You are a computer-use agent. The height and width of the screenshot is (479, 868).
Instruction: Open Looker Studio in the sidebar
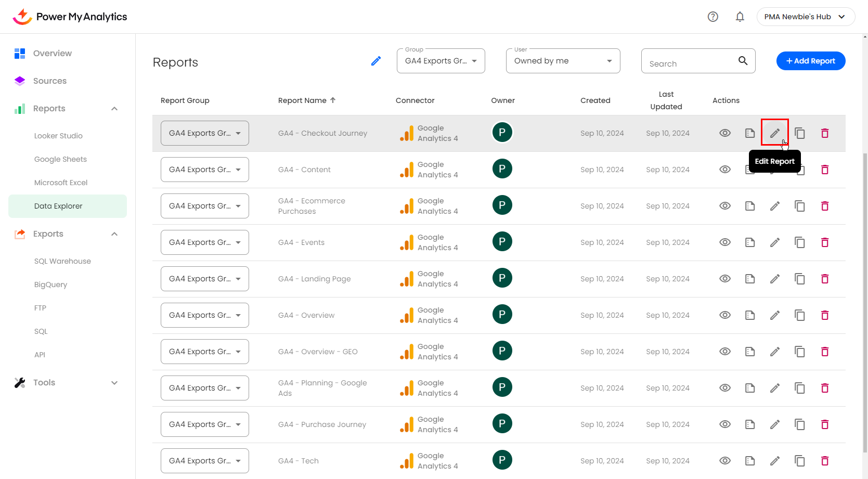(58, 136)
